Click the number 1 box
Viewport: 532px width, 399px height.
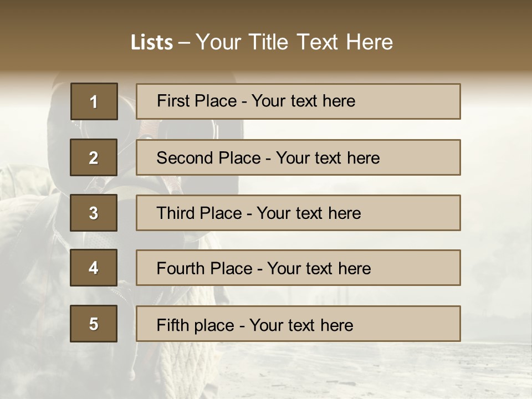click(94, 101)
